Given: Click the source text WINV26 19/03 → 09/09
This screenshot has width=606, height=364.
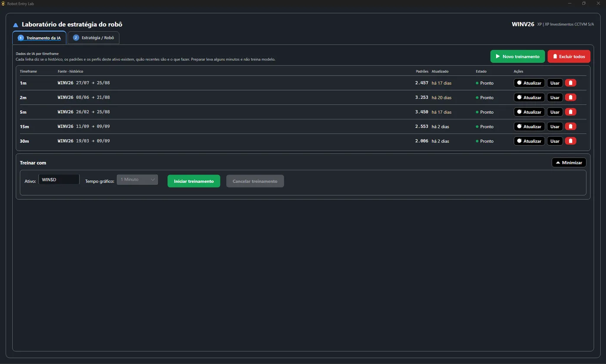Looking at the screenshot, I should pos(84,141).
